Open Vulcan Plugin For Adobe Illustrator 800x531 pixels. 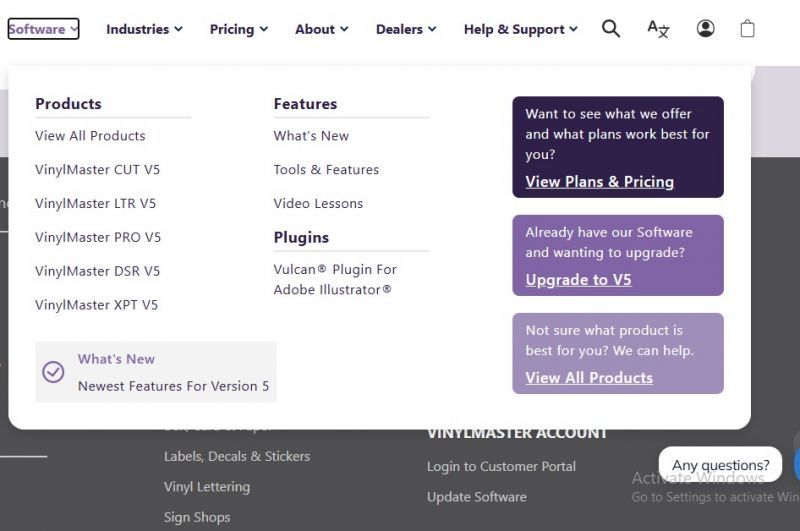coord(334,279)
